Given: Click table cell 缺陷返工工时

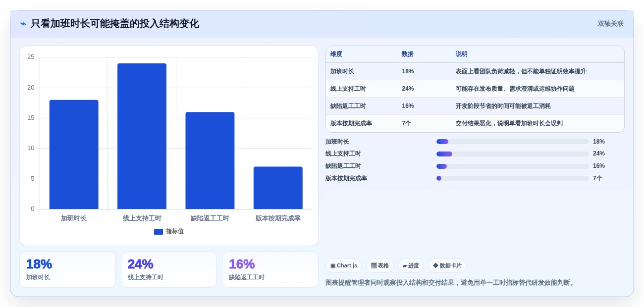Looking at the screenshot, I should 348,106.
